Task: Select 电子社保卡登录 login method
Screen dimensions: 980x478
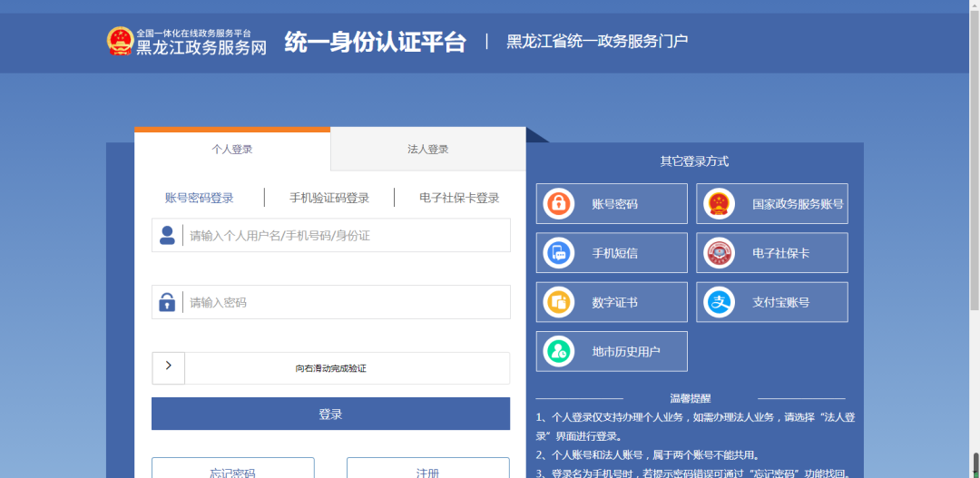Action: pos(459,198)
